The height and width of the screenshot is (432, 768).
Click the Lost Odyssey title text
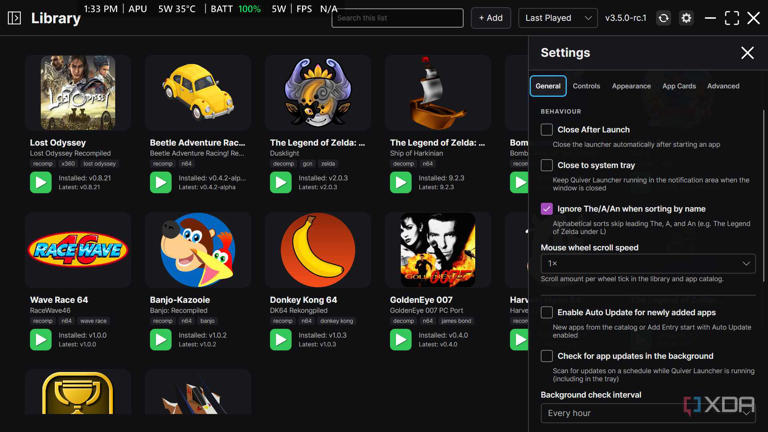(x=58, y=143)
